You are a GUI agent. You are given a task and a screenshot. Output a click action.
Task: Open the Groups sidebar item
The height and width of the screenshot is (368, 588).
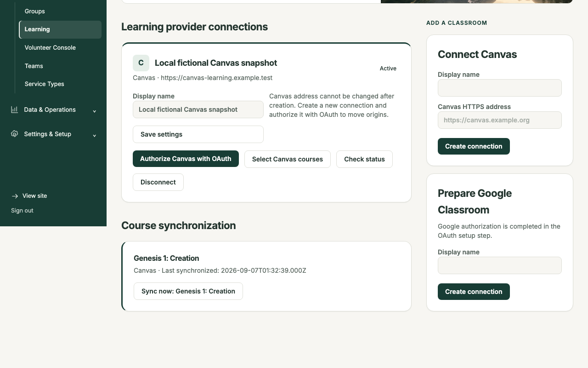click(60, 11)
